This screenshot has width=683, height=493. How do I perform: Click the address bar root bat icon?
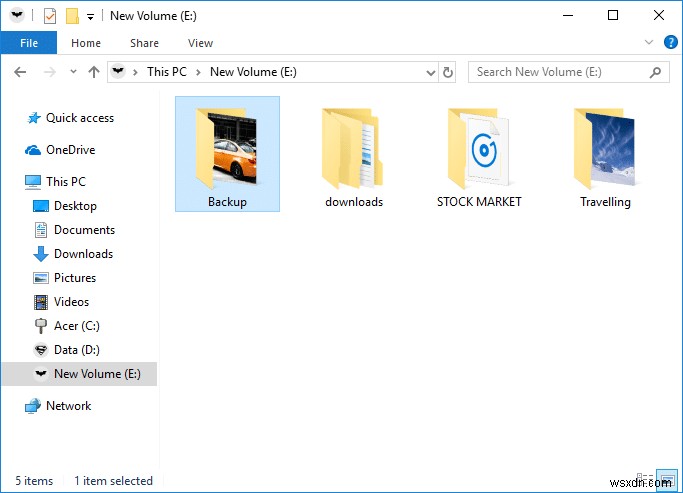tap(118, 71)
